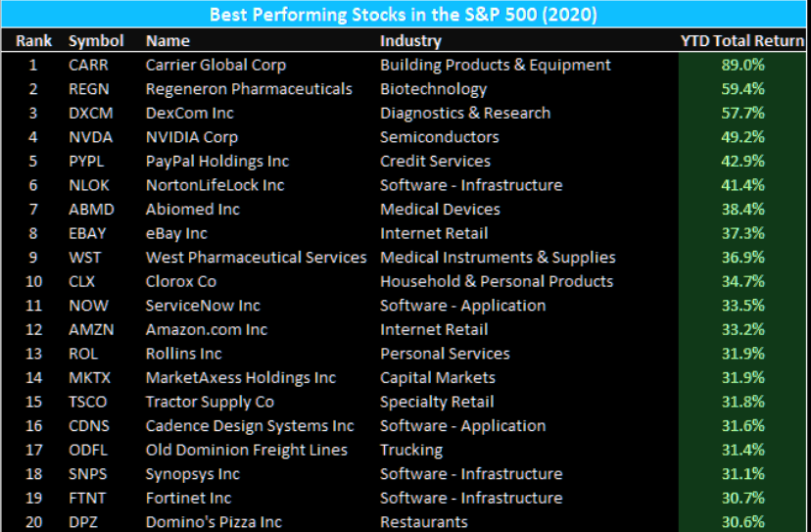The width and height of the screenshot is (811, 532).
Task: Click Regeneron Pharmaceuticals company name
Action: point(249,89)
